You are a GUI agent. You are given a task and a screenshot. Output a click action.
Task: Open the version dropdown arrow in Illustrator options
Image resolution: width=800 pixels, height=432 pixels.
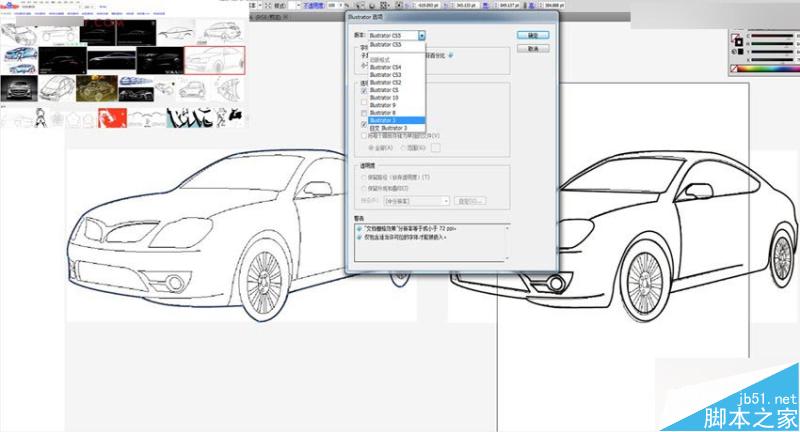[422, 35]
